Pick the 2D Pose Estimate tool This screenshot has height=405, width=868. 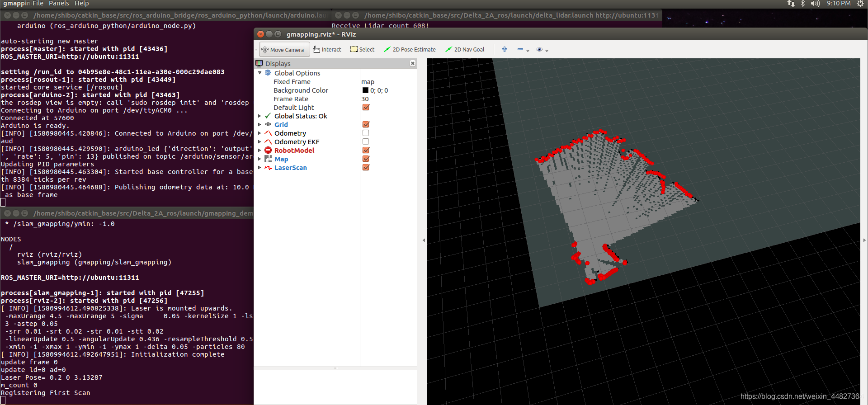[410, 50]
